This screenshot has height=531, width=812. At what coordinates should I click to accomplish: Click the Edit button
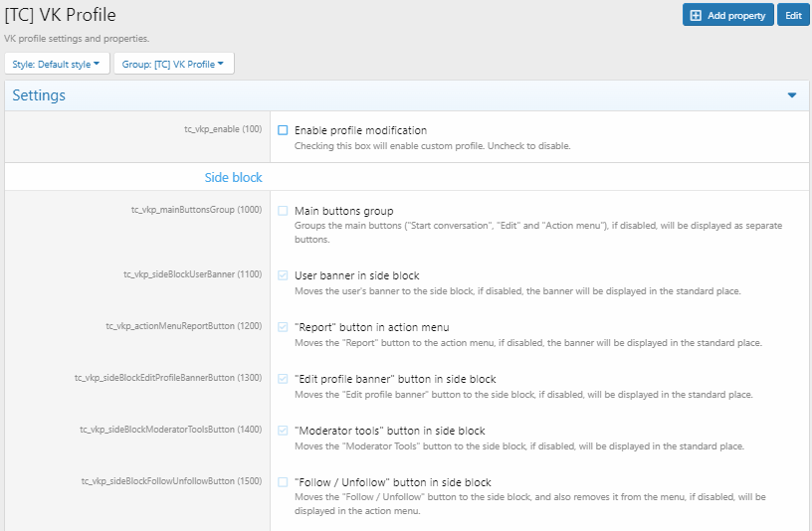pos(792,15)
